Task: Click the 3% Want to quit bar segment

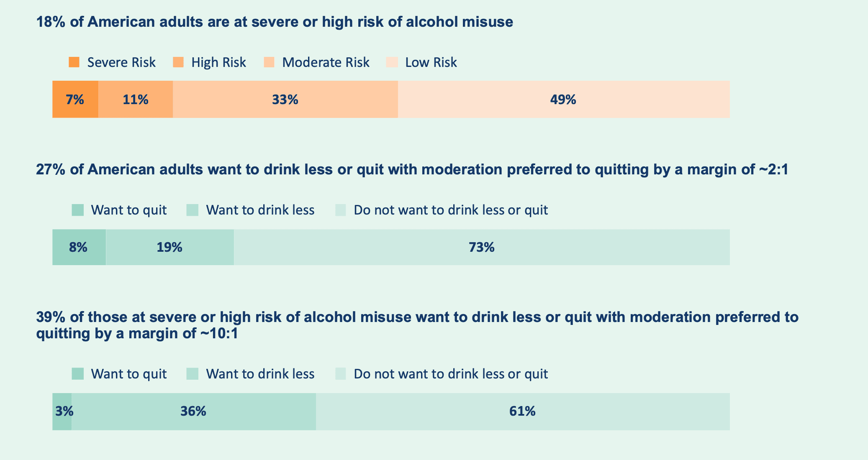Action: coord(62,411)
